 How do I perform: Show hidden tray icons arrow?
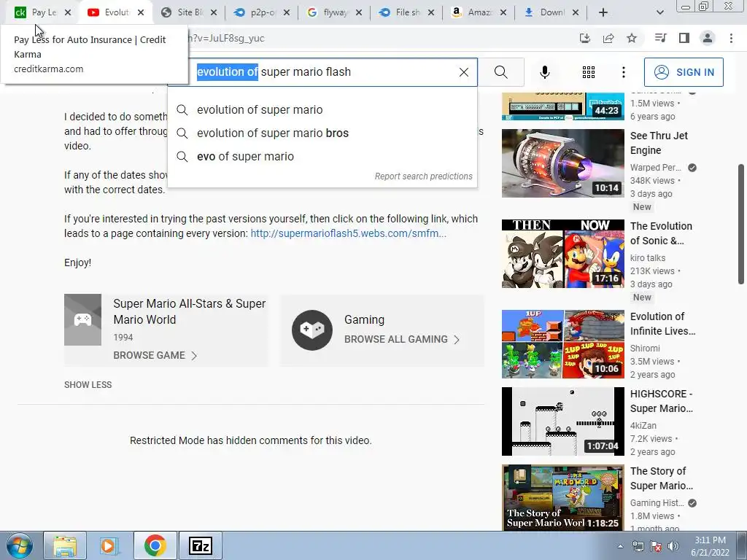coord(620,546)
